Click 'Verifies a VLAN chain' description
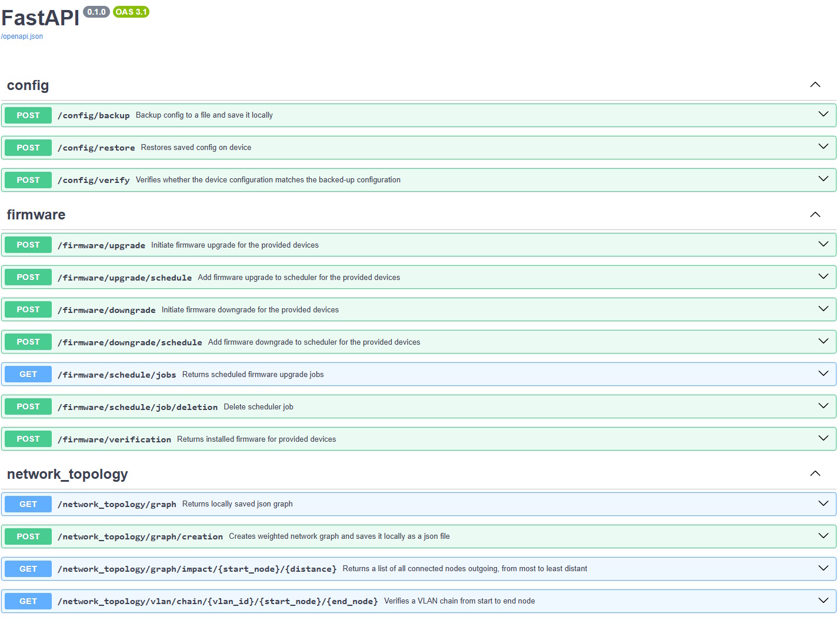840x630 pixels. pos(459,601)
